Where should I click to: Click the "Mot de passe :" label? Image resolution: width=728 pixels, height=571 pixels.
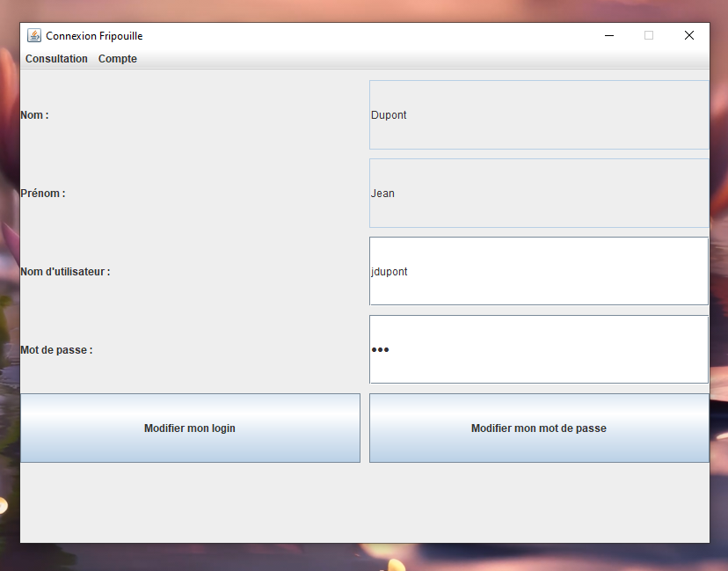[x=56, y=350]
